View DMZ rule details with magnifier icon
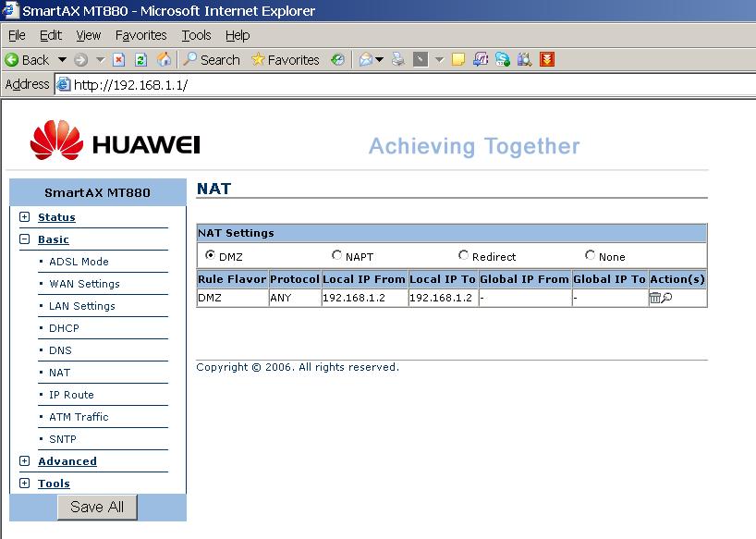756x539 pixels. (x=666, y=298)
